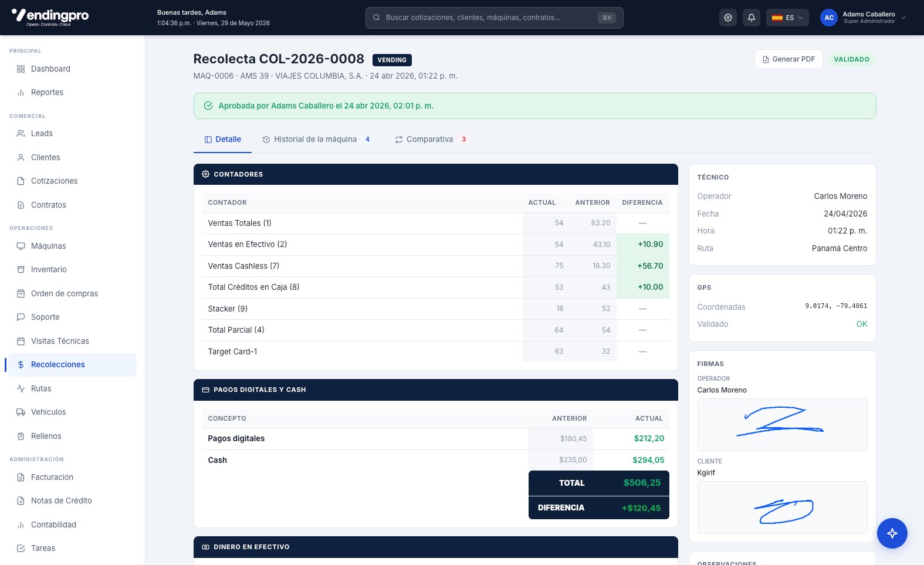Click the Generar PDF button

point(788,59)
